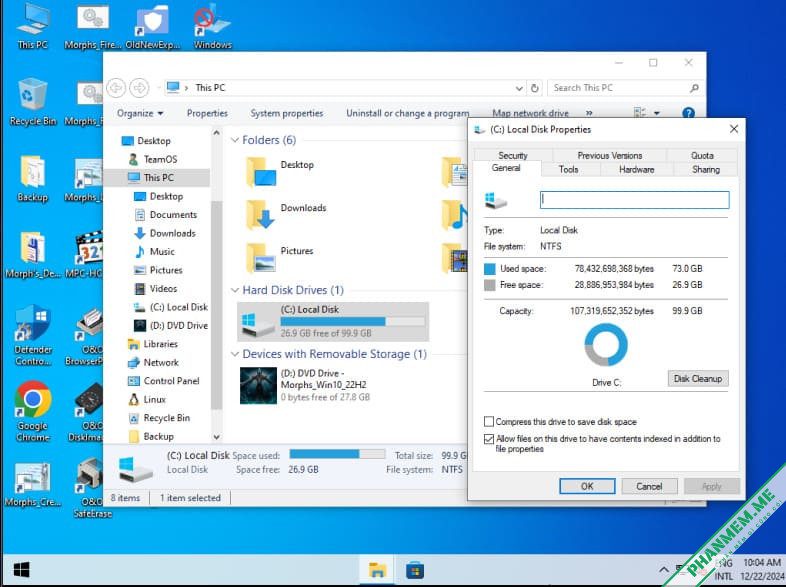786x587 pixels.
Task: Collapse the Folders (6) group
Action: (235, 140)
